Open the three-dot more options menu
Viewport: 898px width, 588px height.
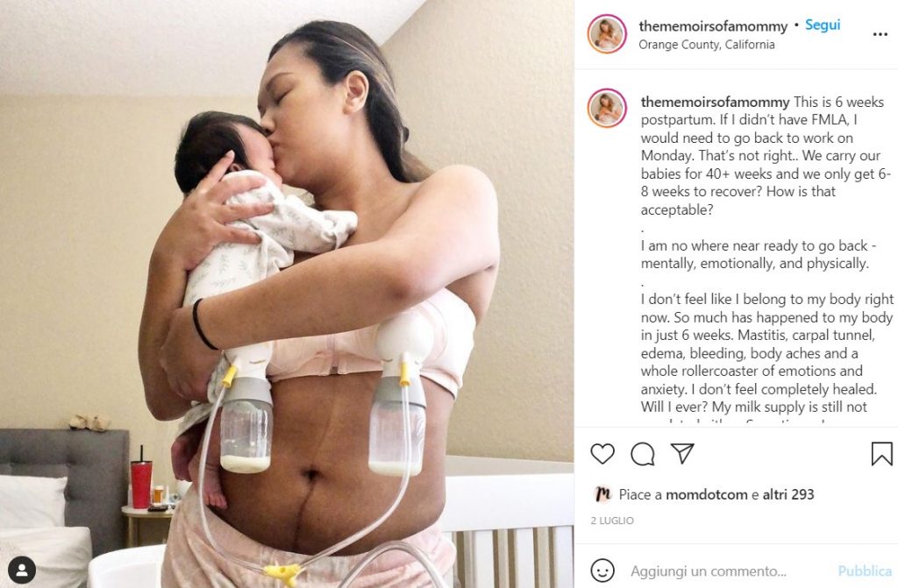(x=880, y=35)
